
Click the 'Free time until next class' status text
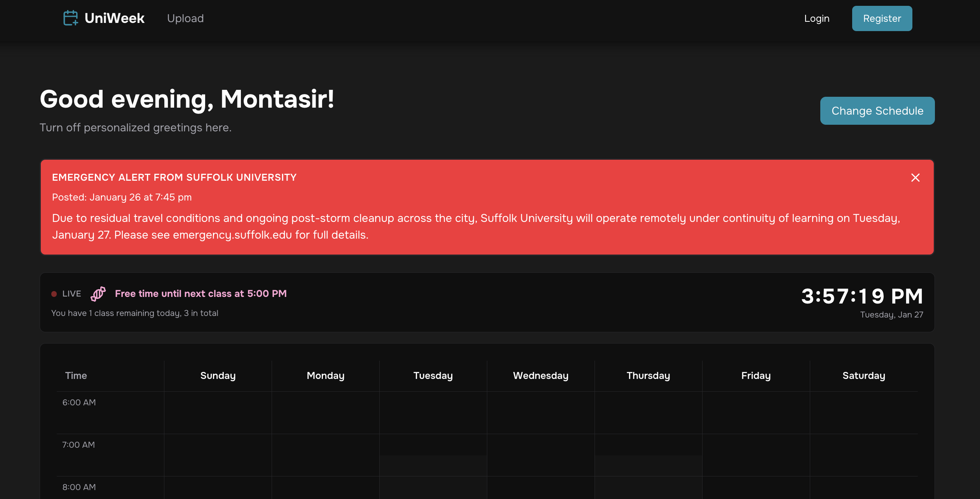(x=201, y=293)
